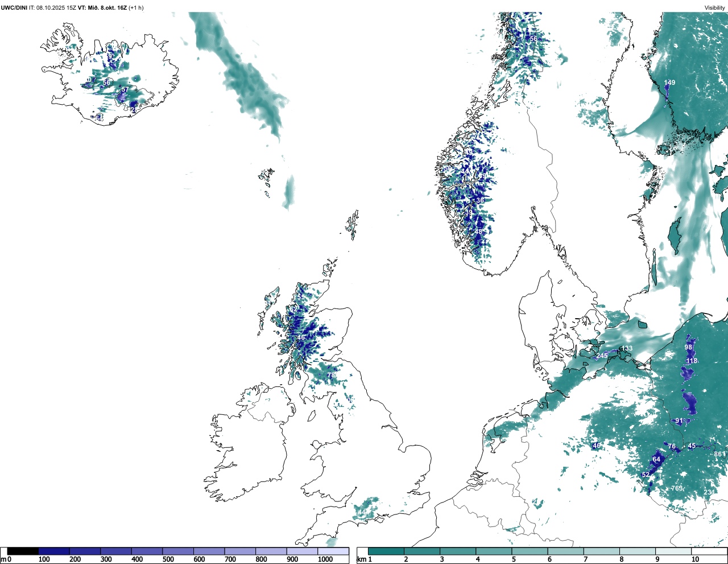Click the '133' value near the Baltic coast

[x=627, y=348]
